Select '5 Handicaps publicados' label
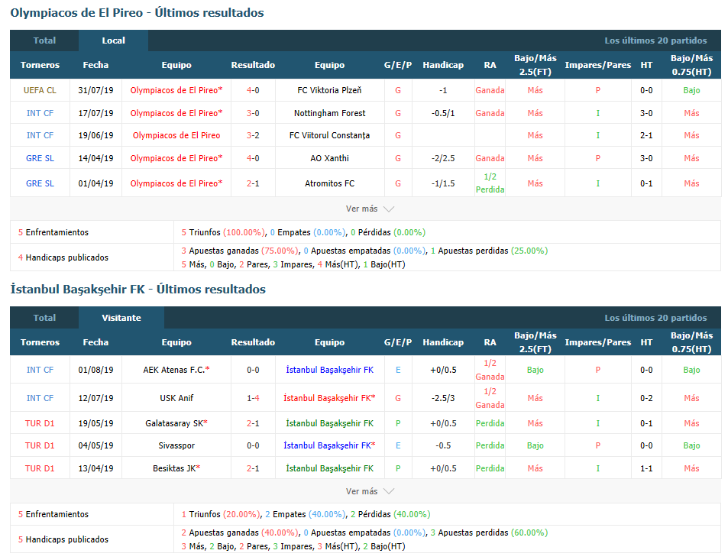This screenshot has height=560, width=728. [x=63, y=539]
